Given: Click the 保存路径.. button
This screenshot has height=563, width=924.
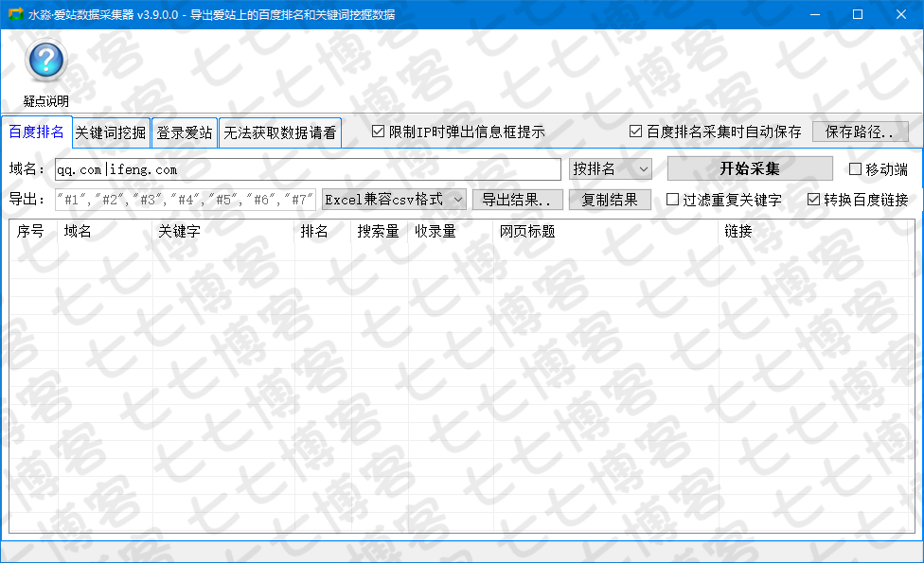Looking at the screenshot, I should tap(861, 132).
